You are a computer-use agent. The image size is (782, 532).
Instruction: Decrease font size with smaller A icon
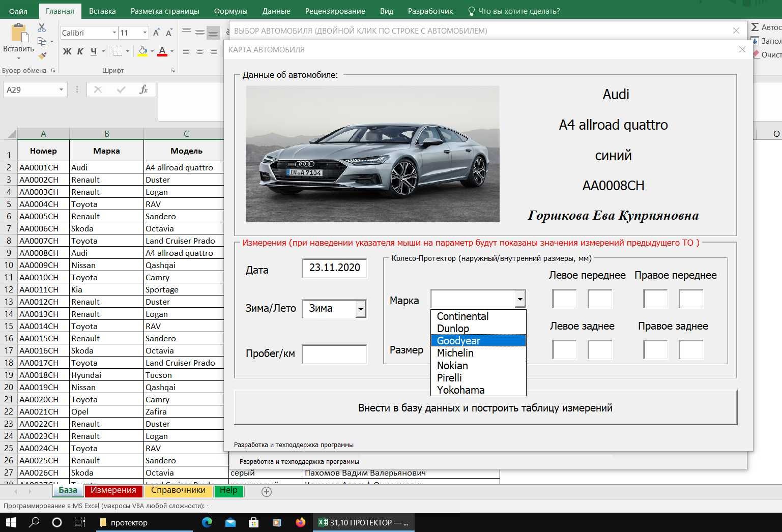pos(169,33)
